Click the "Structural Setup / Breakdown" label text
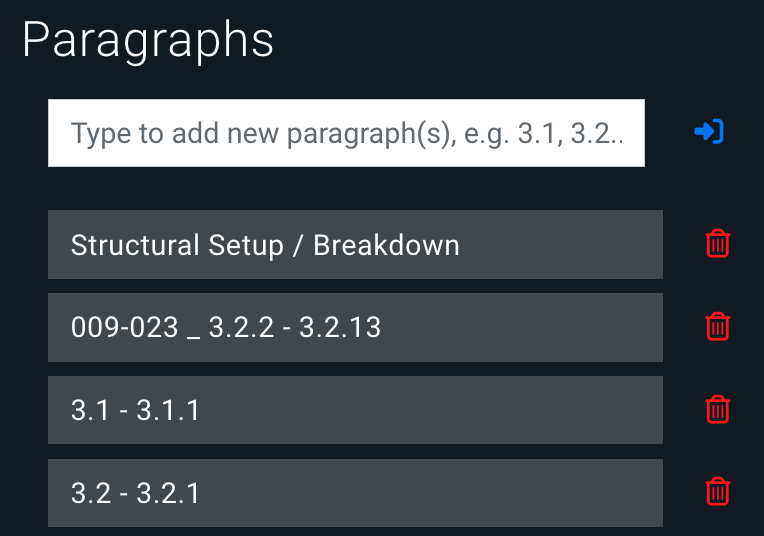 point(265,245)
